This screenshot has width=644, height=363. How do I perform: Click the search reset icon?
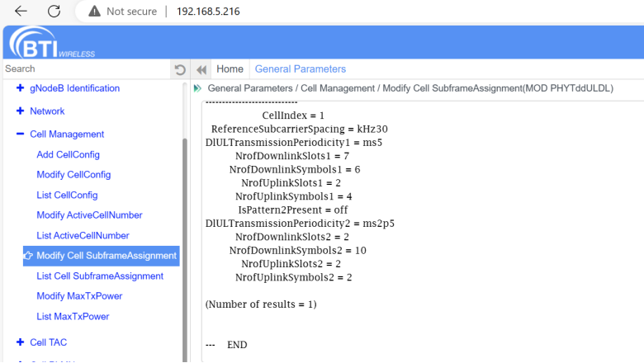click(180, 69)
